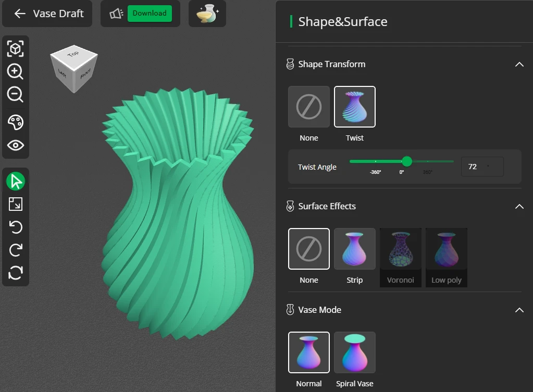Click the zoom out magnifier icon
Image resolution: width=533 pixels, height=392 pixels.
point(15,96)
